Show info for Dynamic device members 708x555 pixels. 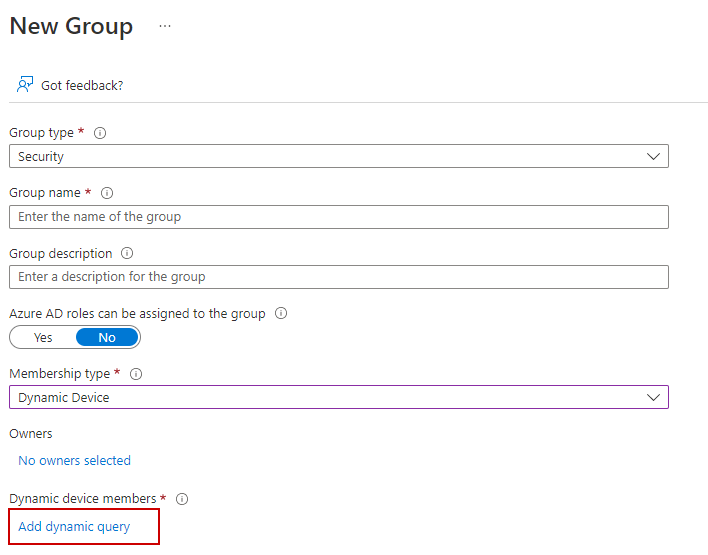[x=182, y=499]
